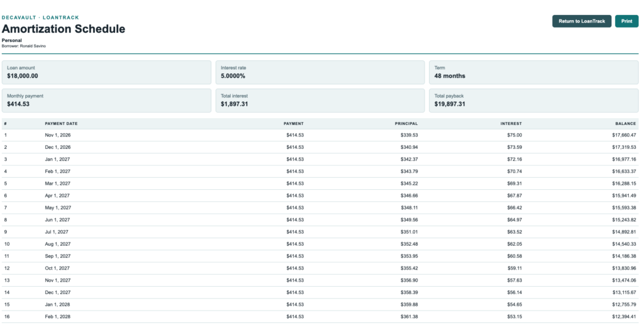
Task: Click the interest cell $72.16
Action: coord(514,159)
